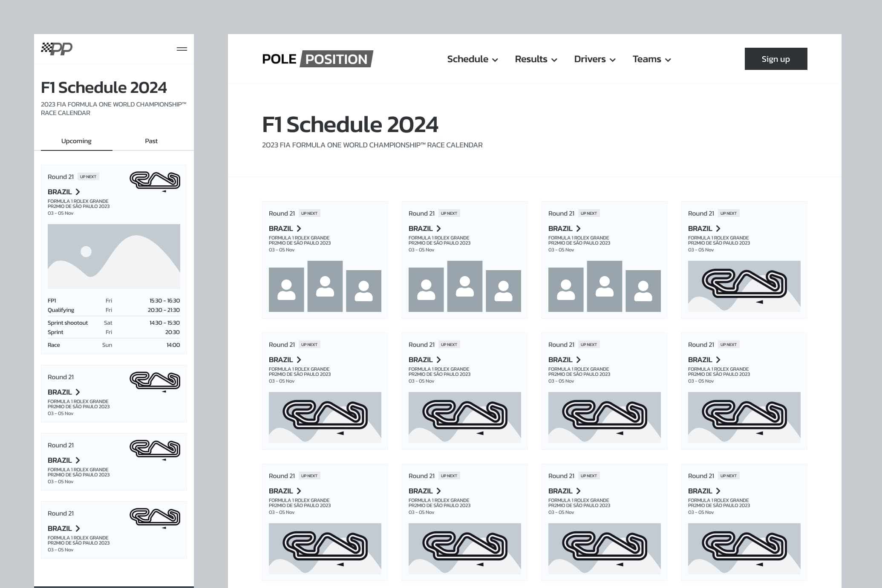This screenshot has width=882, height=588.
Task: Expand the Drivers menu
Action: pos(594,59)
